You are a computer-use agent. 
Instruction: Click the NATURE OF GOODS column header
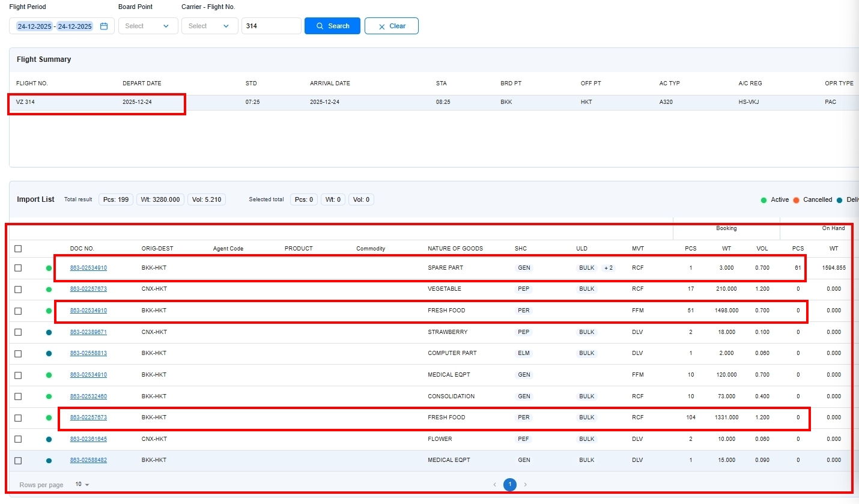tap(455, 249)
